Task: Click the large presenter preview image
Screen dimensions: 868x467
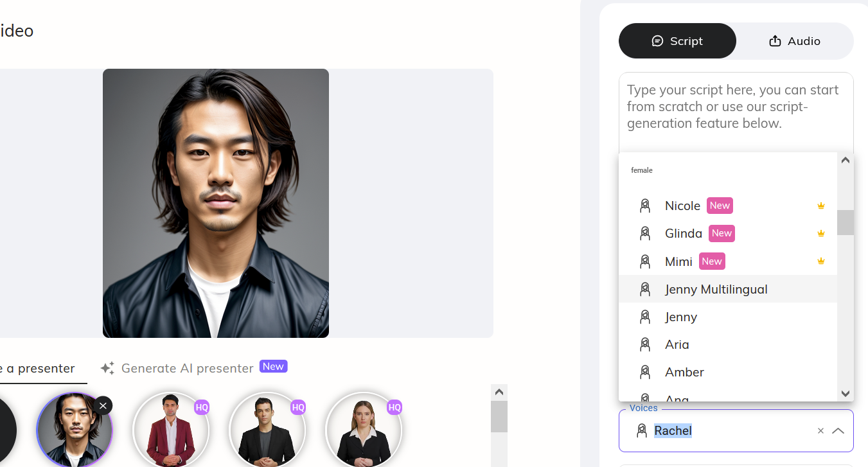Action: click(216, 203)
